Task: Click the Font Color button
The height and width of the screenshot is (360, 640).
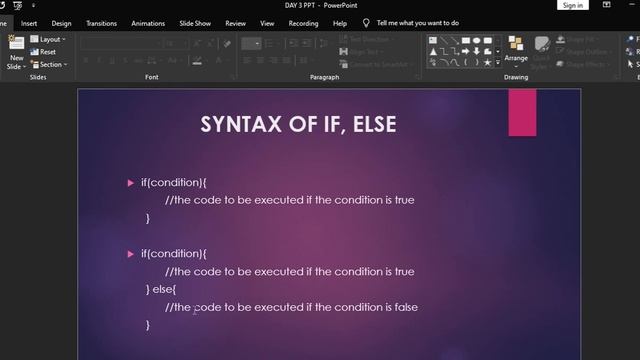Action: click(x=220, y=60)
